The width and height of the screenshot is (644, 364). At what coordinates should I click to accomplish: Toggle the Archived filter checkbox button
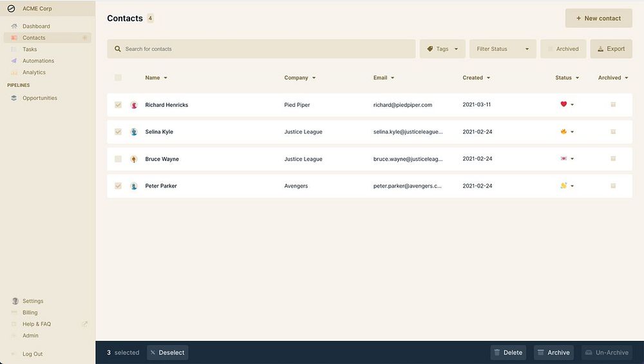[563, 49]
